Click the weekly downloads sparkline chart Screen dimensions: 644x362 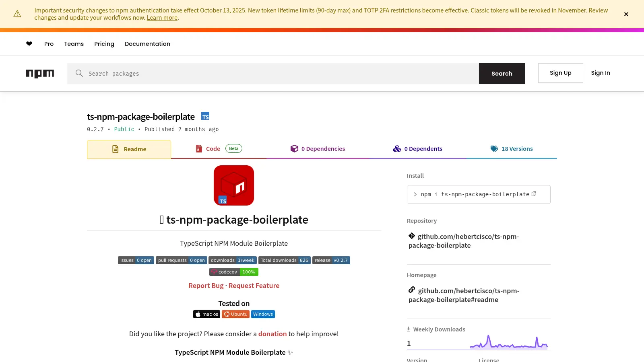tap(509, 342)
